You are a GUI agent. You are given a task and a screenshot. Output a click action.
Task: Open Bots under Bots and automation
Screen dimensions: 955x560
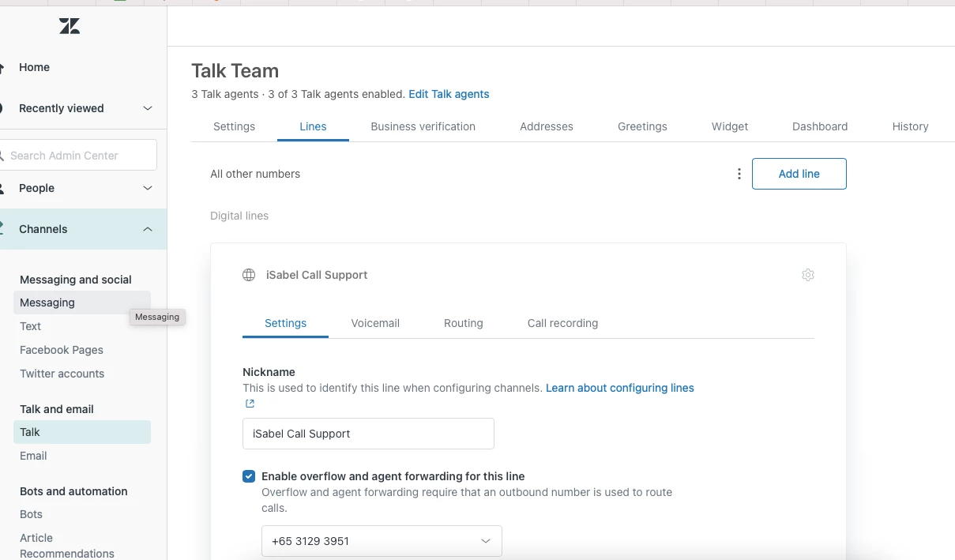(x=32, y=514)
